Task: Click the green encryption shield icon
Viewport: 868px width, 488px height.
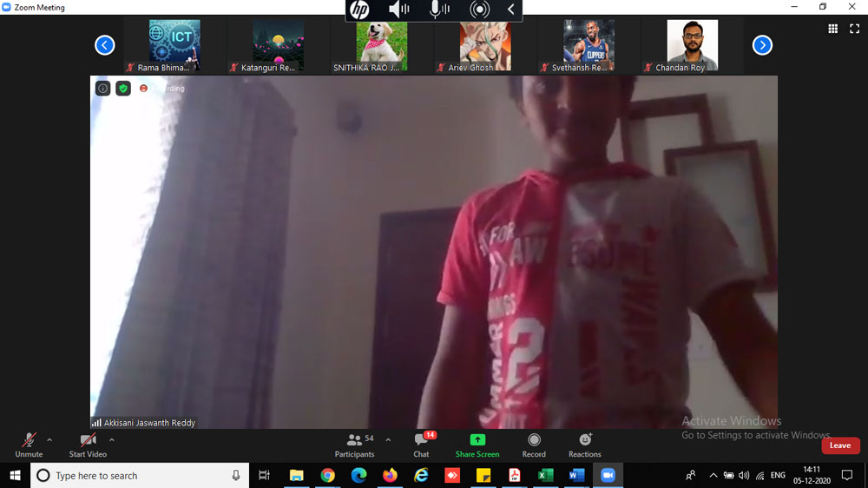Action: [123, 88]
